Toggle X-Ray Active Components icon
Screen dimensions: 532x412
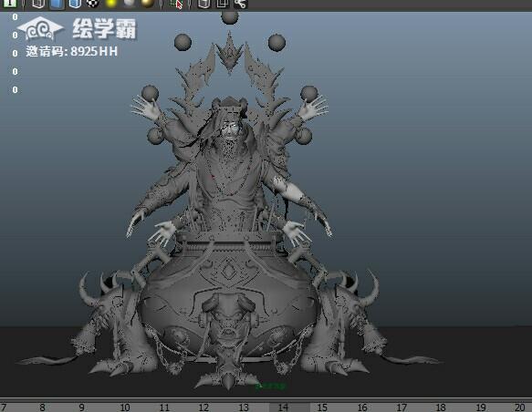(x=223, y=4)
